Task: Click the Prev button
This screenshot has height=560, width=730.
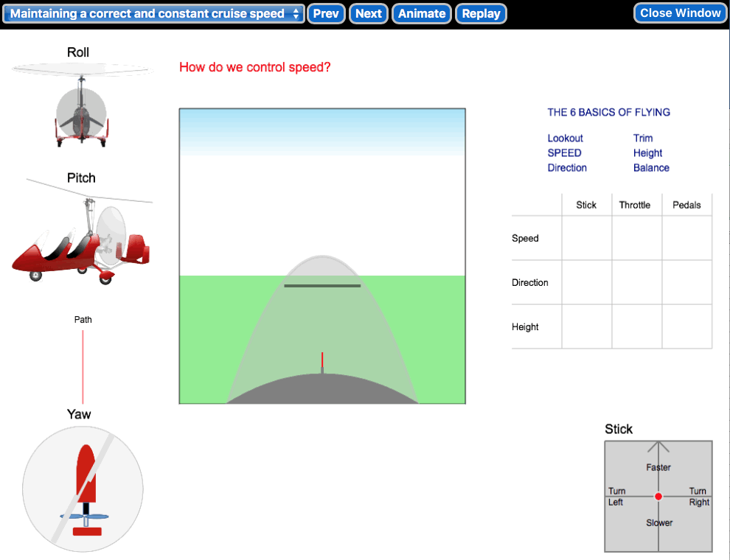Action: [x=326, y=13]
